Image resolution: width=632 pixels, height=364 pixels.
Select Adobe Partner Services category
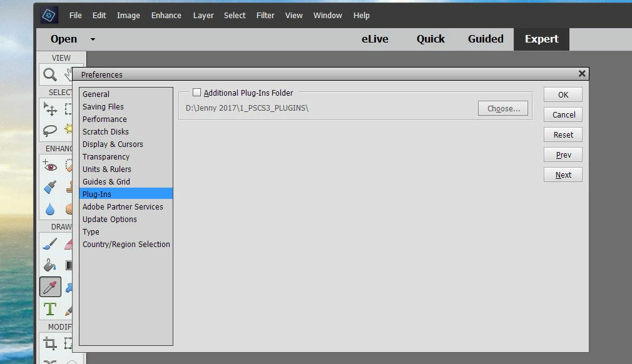point(126,206)
